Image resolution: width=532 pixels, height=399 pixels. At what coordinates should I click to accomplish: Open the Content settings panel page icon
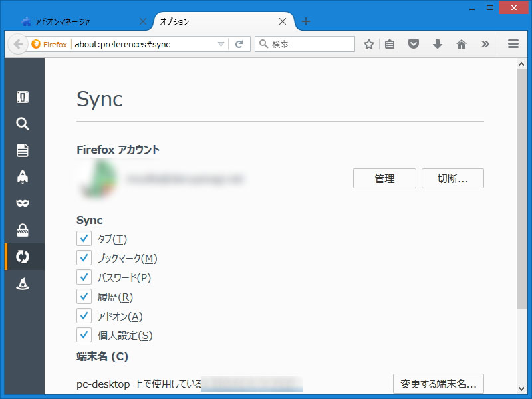23,150
